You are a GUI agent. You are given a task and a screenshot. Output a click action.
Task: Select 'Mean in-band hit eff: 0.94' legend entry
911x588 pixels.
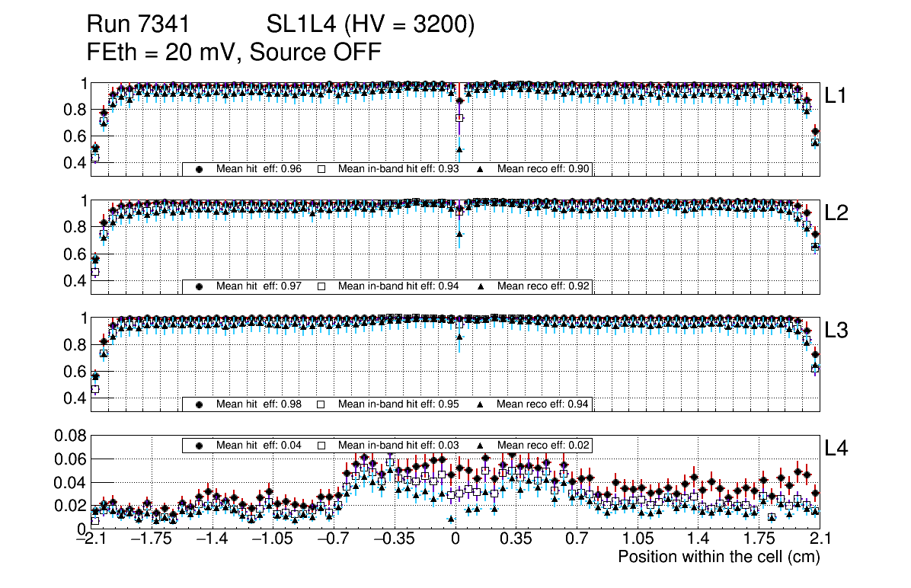pos(398,286)
